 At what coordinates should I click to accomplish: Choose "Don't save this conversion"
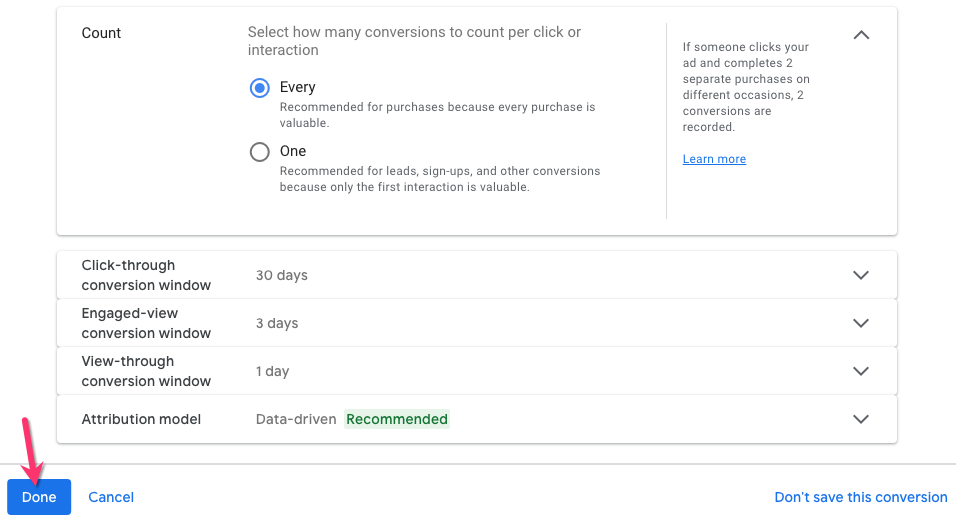point(860,497)
